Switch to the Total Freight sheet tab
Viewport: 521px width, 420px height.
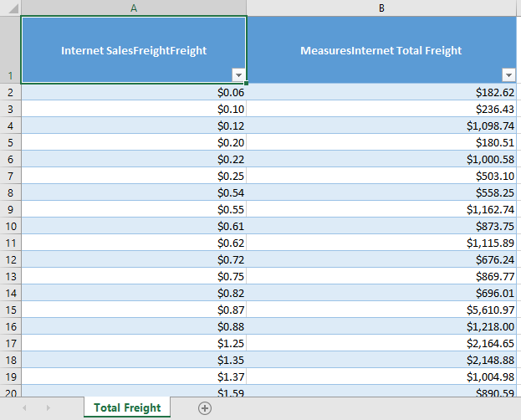127,407
